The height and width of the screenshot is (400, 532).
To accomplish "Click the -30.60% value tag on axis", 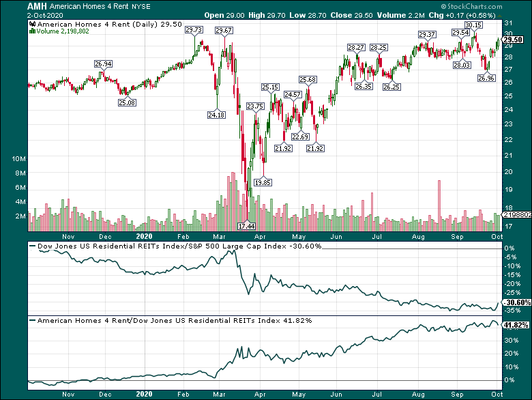I will (517, 302).
